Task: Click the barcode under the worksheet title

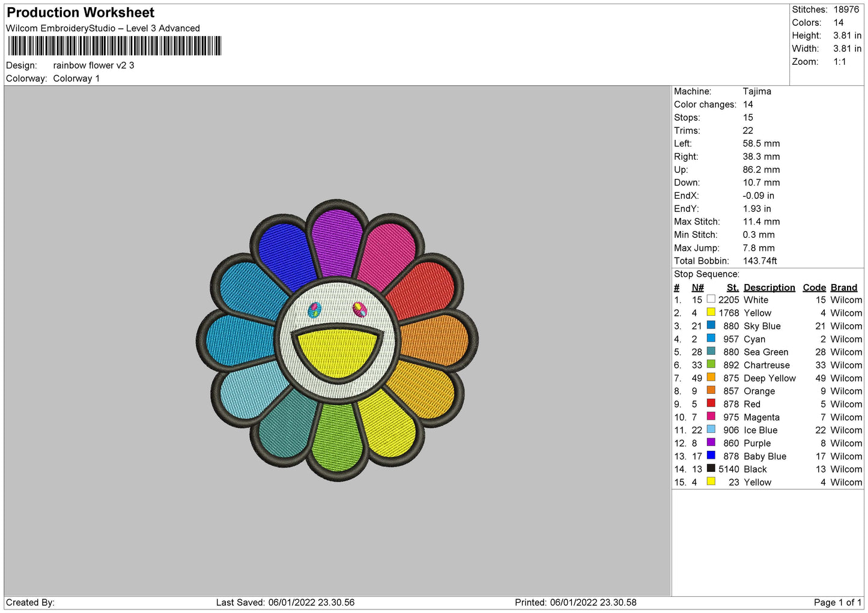Action: tap(115, 46)
